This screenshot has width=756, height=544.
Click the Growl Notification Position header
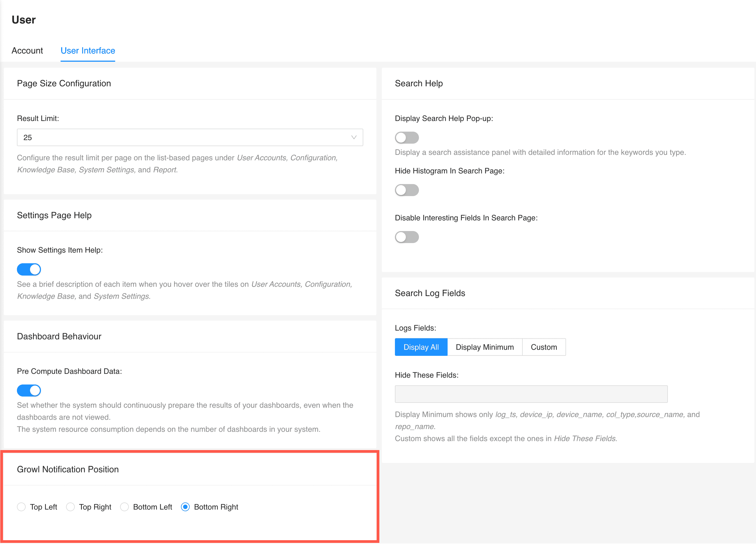(68, 469)
